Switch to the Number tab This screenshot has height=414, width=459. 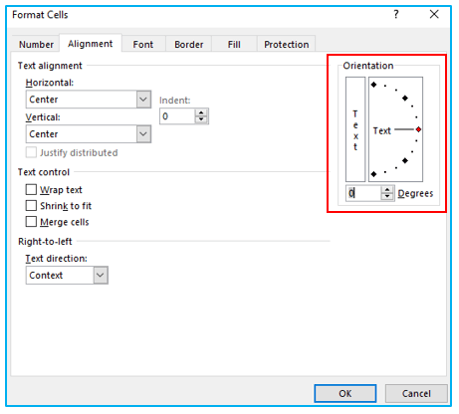point(36,44)
